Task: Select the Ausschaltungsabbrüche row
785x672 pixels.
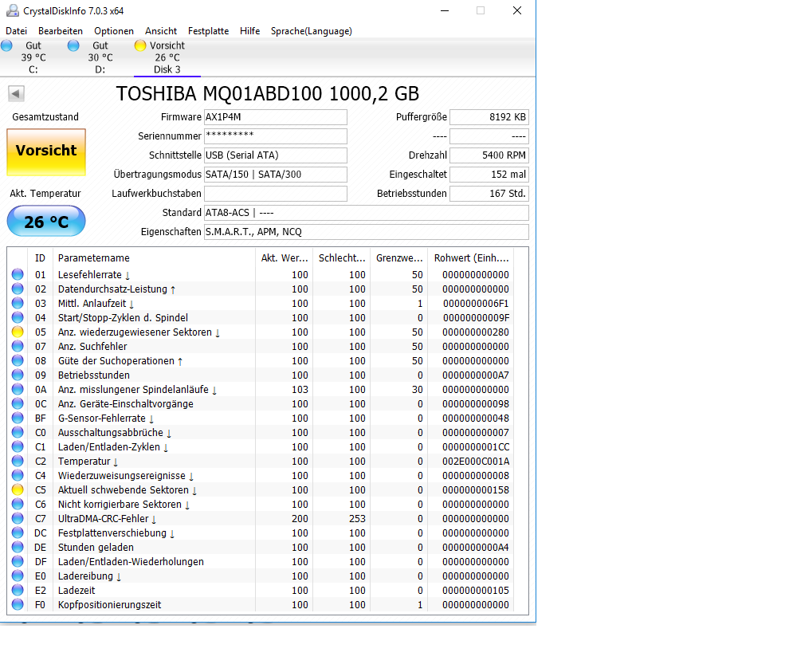Action: coord(261,433)
